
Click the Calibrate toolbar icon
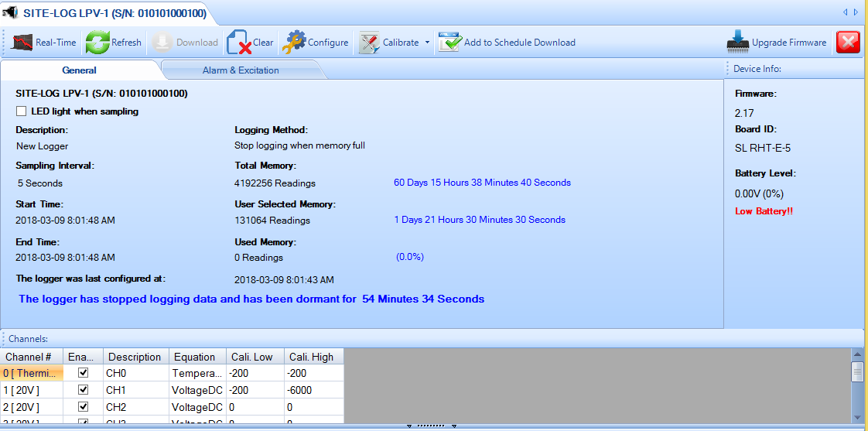click(x=369, y=43)
